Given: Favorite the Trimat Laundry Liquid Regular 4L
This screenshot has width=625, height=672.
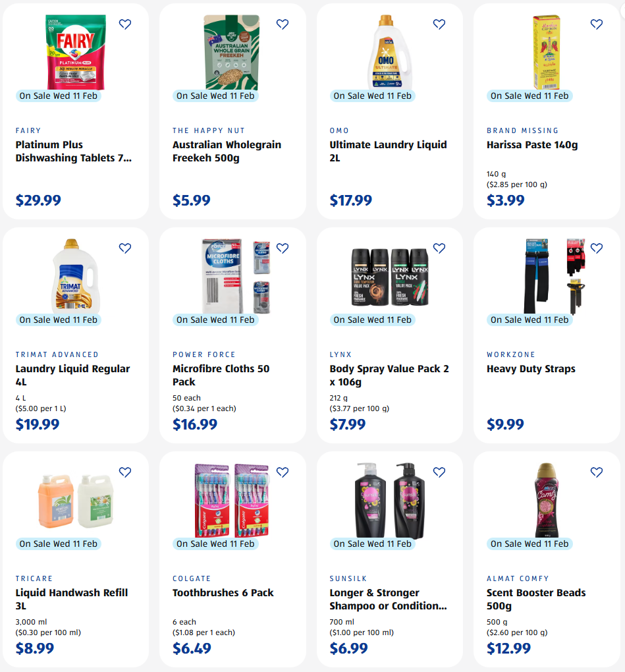Looking at the screenshot, I should [x=125, y=248].
